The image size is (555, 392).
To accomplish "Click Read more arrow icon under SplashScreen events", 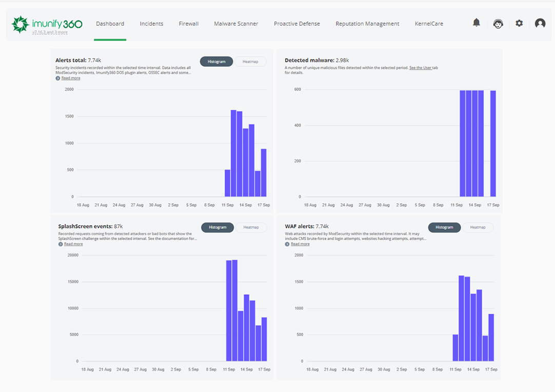I will click(x=61, y=244).
